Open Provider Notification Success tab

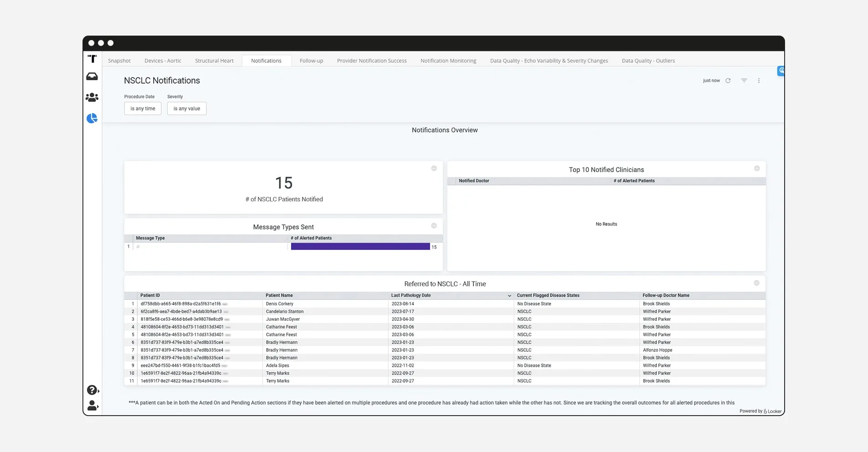pyautogui.click(x=372, y=61)
